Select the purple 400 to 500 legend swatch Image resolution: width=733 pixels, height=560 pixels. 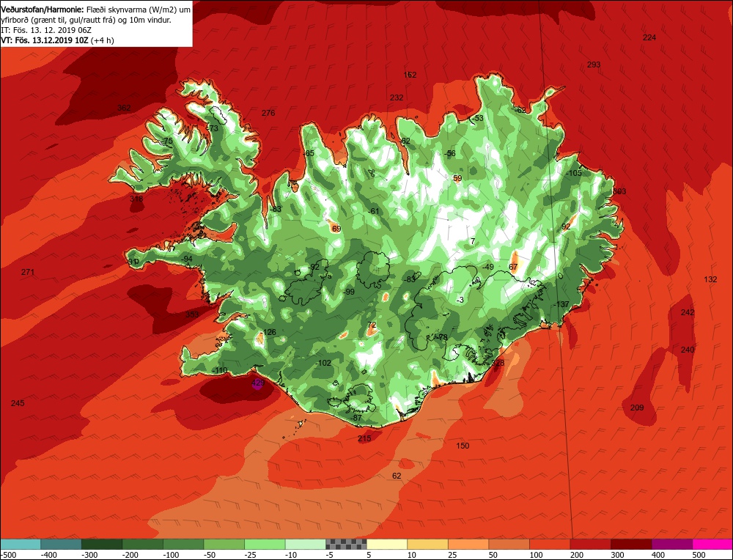pyautogui.click(x=671, y=545)
